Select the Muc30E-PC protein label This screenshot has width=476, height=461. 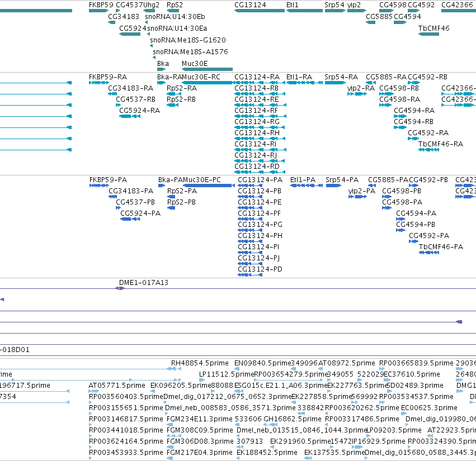tap(202, 180)
